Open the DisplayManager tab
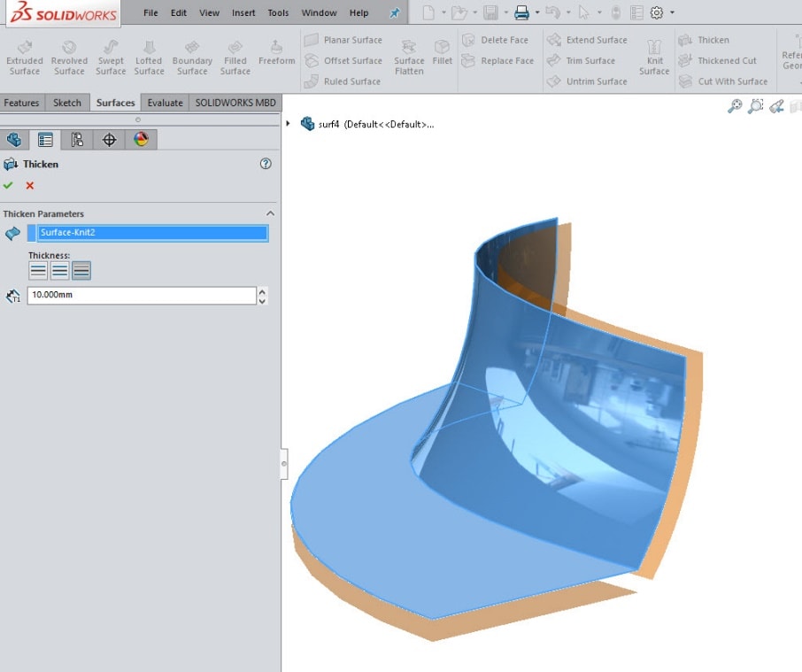The height and width of the screenshot is (672, 802). coord(141,140)
